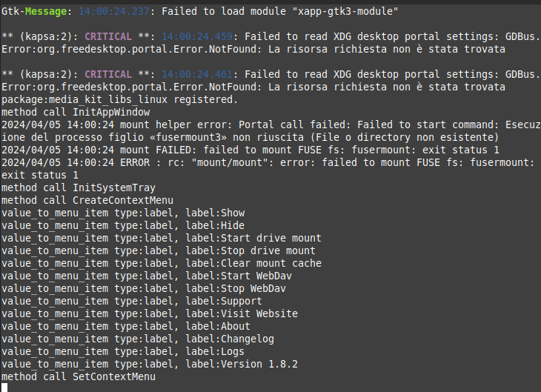
Task: Click the 'label:Stop drive mount' text
Action: (x=250, y=250)
